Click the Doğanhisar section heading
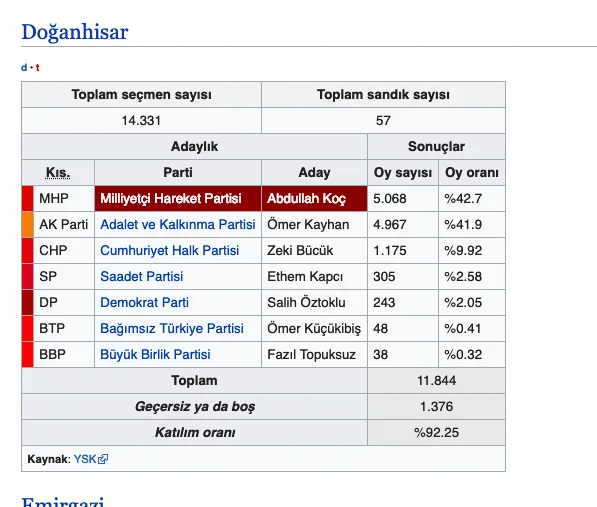Screen dimensions: 597x507 click(x=75, y=32)
